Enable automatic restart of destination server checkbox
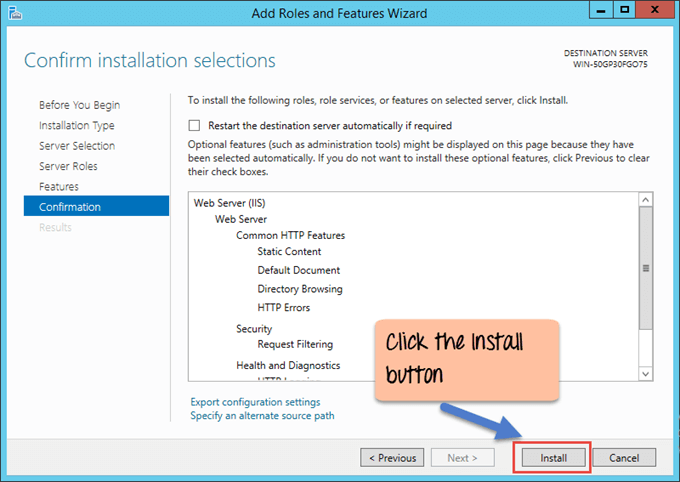Viewport: 680px width, 482px height. [x=194, y=126]
